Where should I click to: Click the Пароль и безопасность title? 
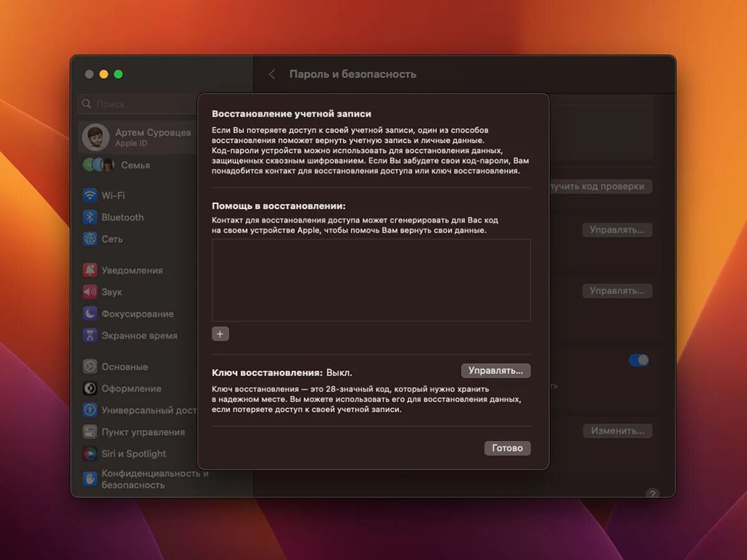click(352, 74)
